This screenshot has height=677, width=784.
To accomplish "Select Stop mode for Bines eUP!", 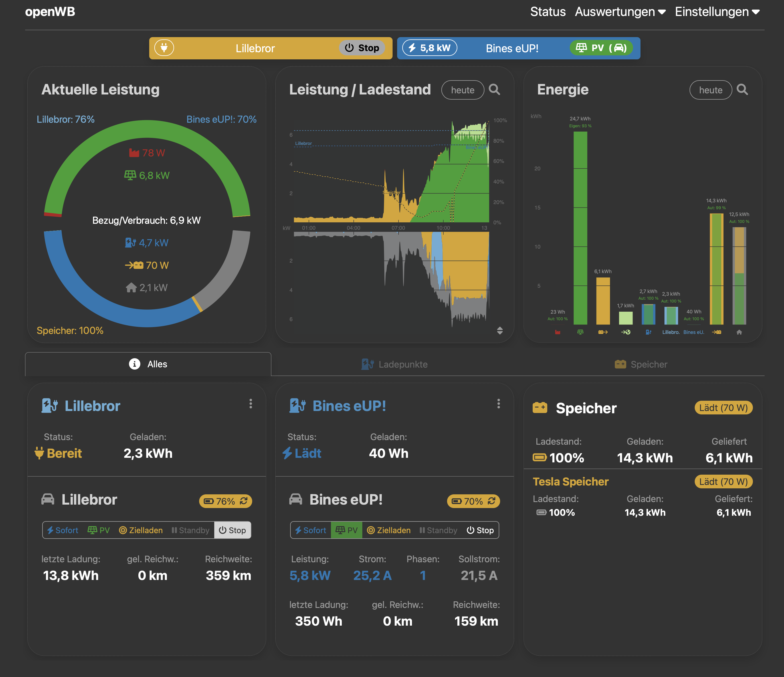I will click(x=480, y=530).
